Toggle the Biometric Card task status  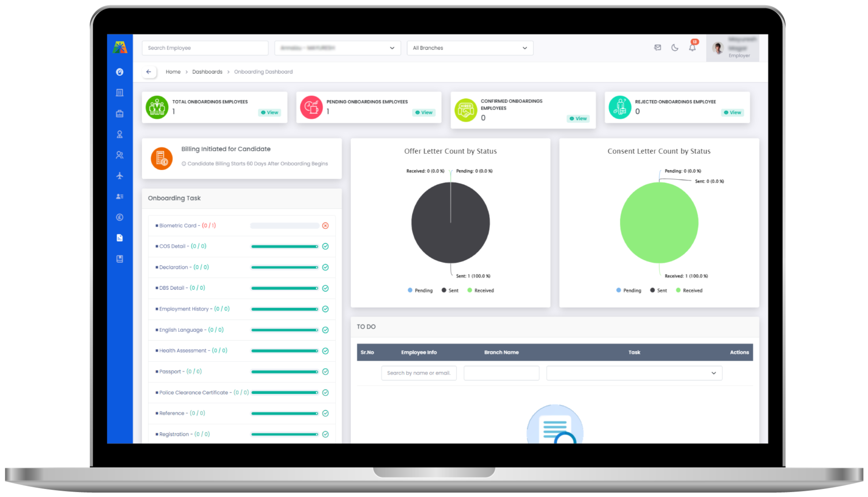pyautogui.click(x=326, y=226)
